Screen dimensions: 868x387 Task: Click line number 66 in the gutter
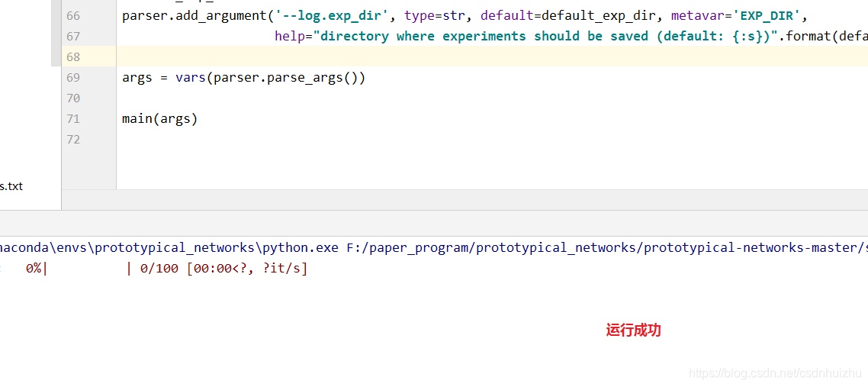click(x=73, y=15)
